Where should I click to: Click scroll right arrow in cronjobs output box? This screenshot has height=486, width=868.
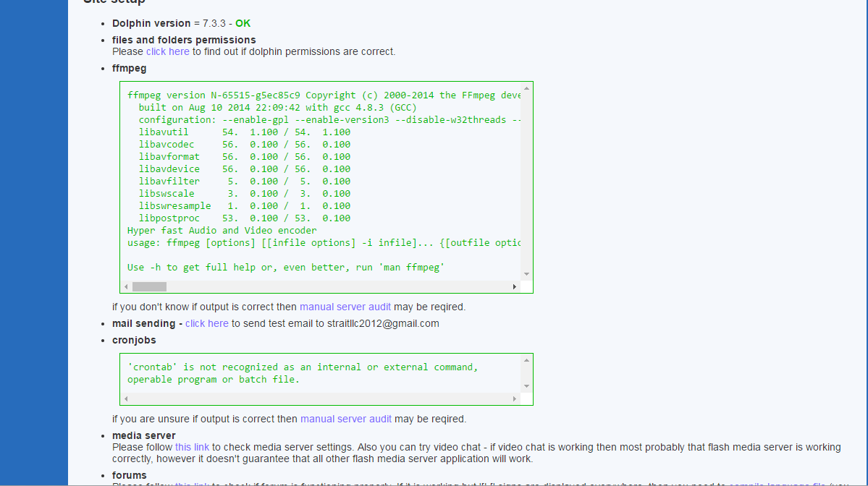click(x=515, y=399)
